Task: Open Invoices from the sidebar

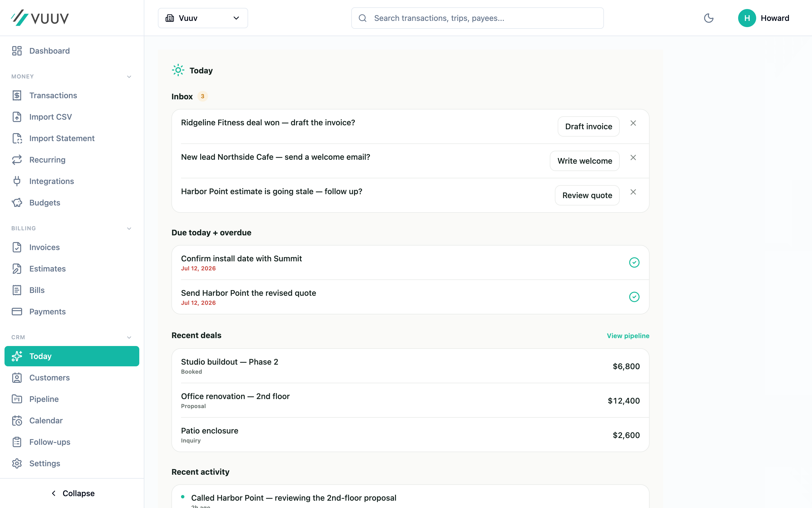Action: (72, 247)
